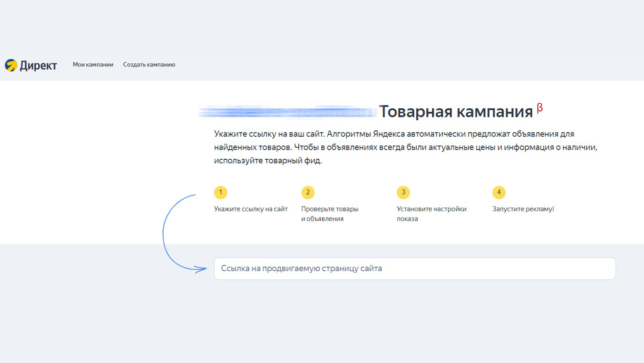Focus the "Ссылка на продвигаемую страницу сайта" field
The height and width of the screenshot is (363, 644).
click(415, 268)
